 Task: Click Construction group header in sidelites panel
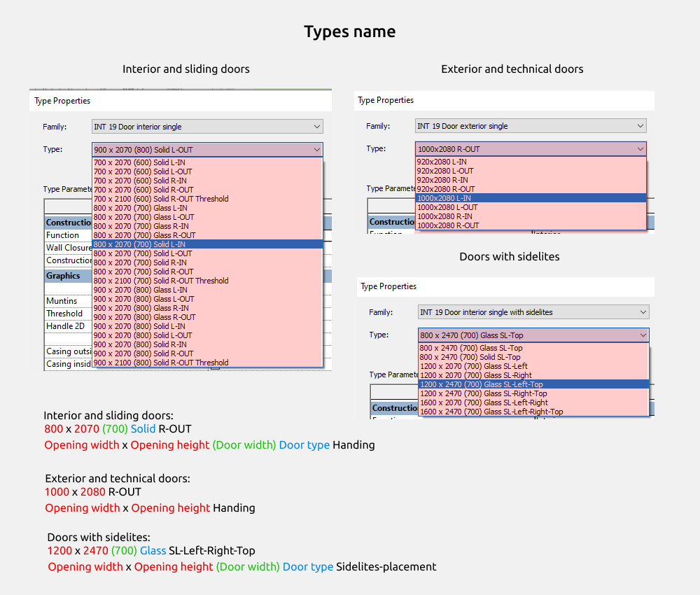395,408
